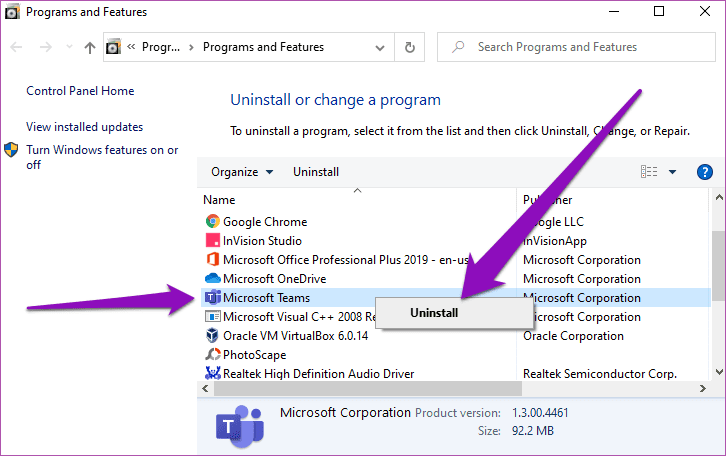This screenshot has height=456, width=726.
Task: Open the Organize dropdown menu
Action: point(242,172)
